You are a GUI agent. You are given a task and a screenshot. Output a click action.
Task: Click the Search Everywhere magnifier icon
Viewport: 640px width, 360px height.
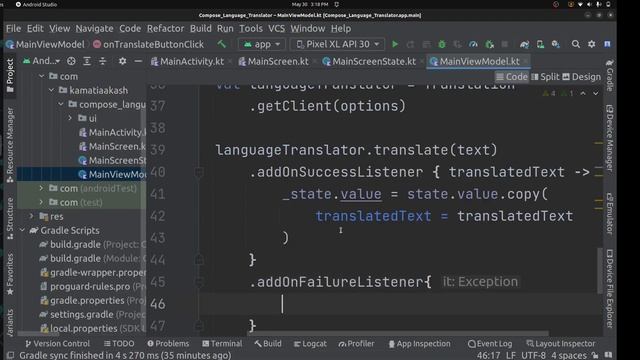coord(576,44)
